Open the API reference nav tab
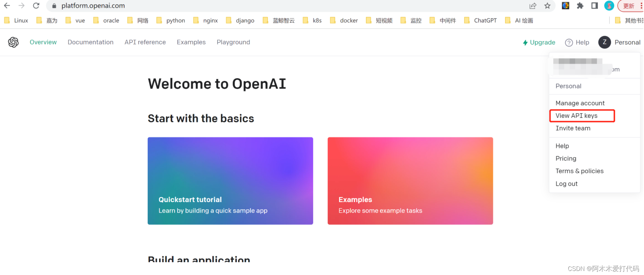 pos(145,42)
